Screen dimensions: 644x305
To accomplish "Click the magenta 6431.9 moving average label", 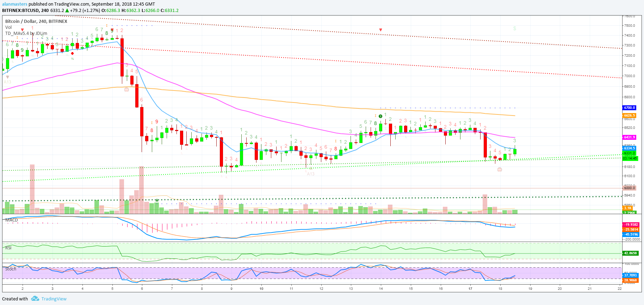I will [x=629, y=137].
